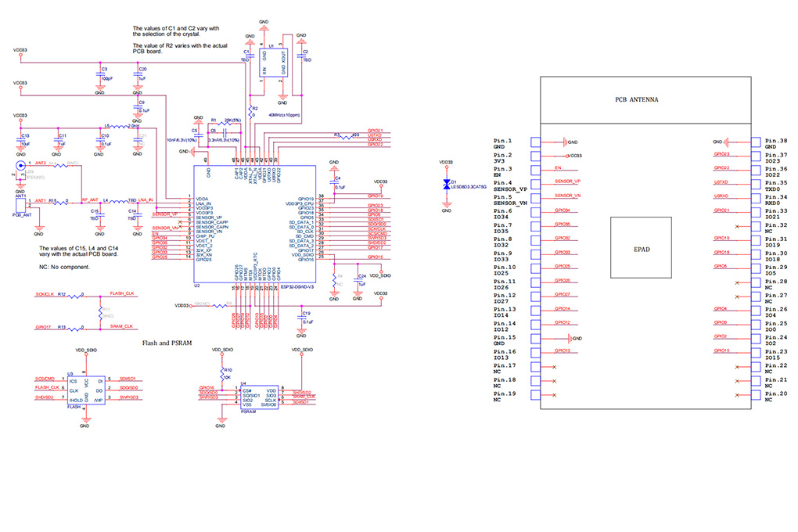The width and height of the screenshot is (798, 532).
Task: Select the Pin.37 IO23 label
Action: (776, 158)
